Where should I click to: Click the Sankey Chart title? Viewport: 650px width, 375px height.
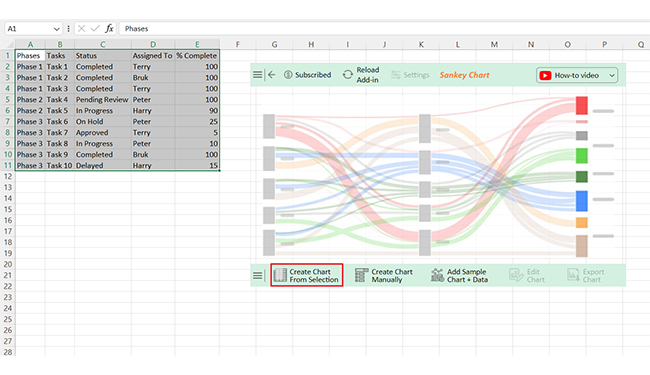point(464,75)
